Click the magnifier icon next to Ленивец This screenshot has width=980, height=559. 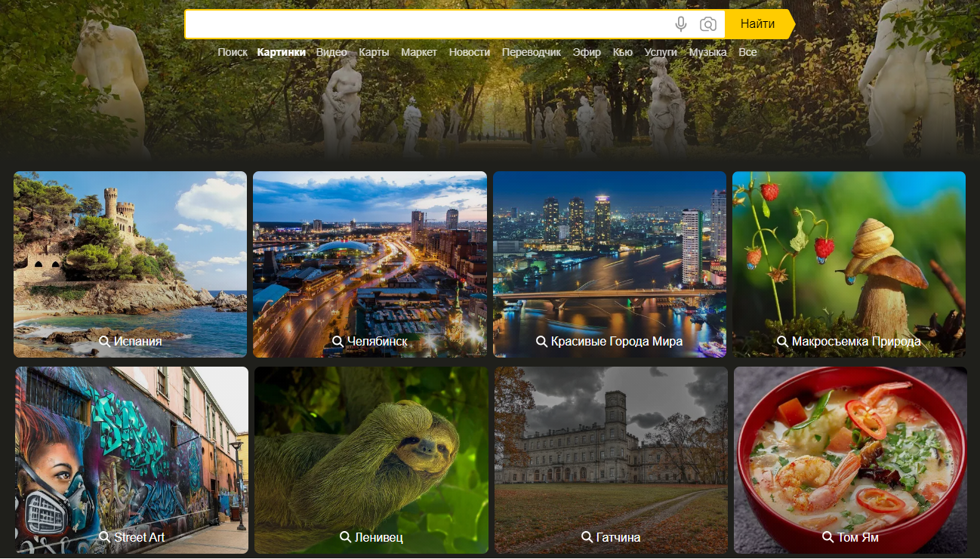[346, 537]
